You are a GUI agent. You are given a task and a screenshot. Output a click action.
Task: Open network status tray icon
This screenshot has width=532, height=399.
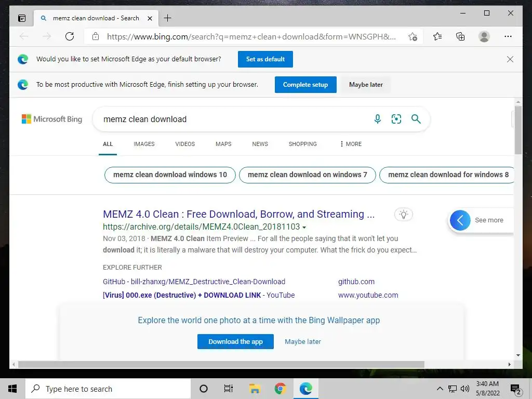(453, 389)
